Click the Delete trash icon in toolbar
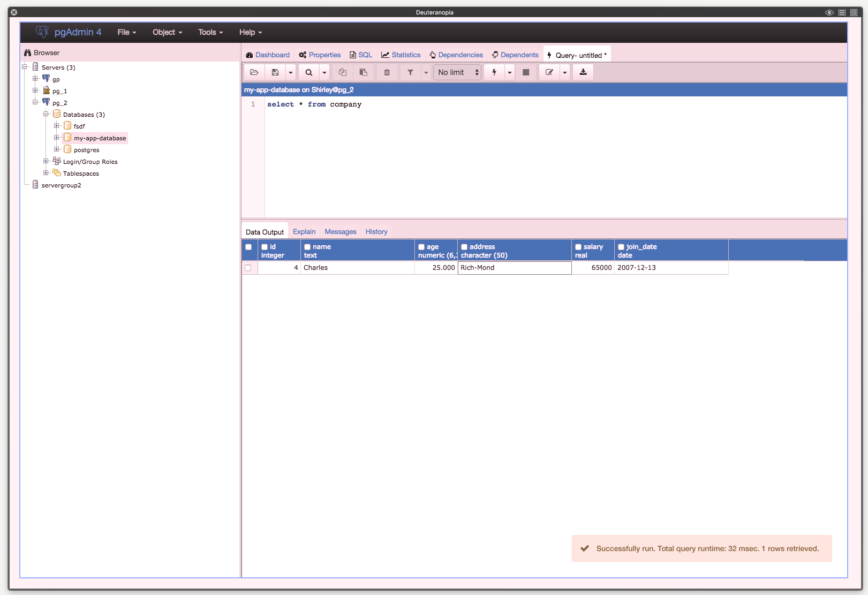The width and height of the screenshot is (868, 595). coord(387,72)
